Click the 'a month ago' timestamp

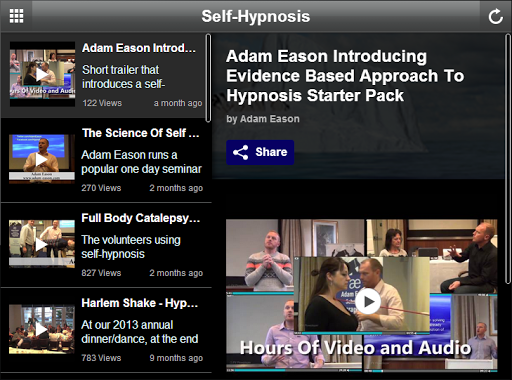[178, 103]
